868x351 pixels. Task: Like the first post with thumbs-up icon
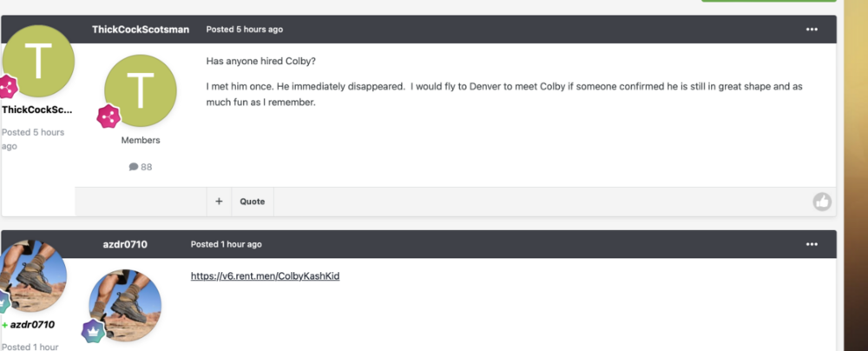[x=821, y=202]
